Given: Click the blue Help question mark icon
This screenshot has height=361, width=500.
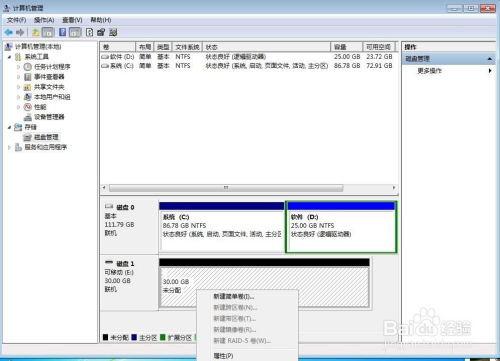Looking at the screenshot, I should point(62,32).
